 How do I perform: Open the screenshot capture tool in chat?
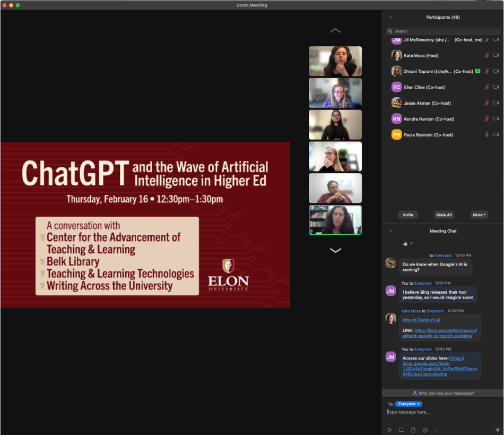pyautogui.click(x=402, y=430)
